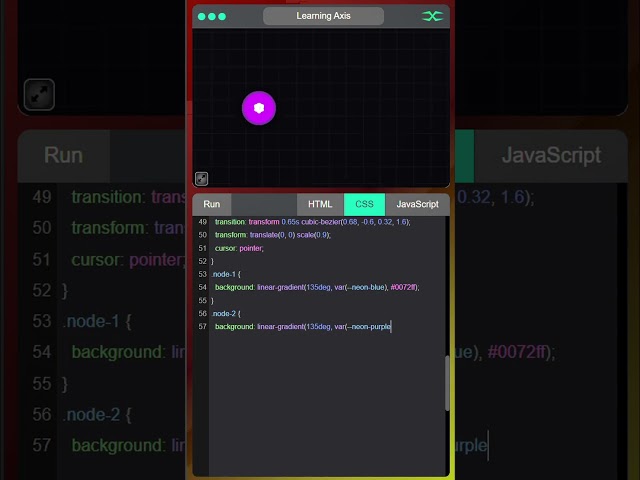640x480 pixels.
Task: Click line 54 background linear-gradient neon-blue
Action: pos(317,287)
